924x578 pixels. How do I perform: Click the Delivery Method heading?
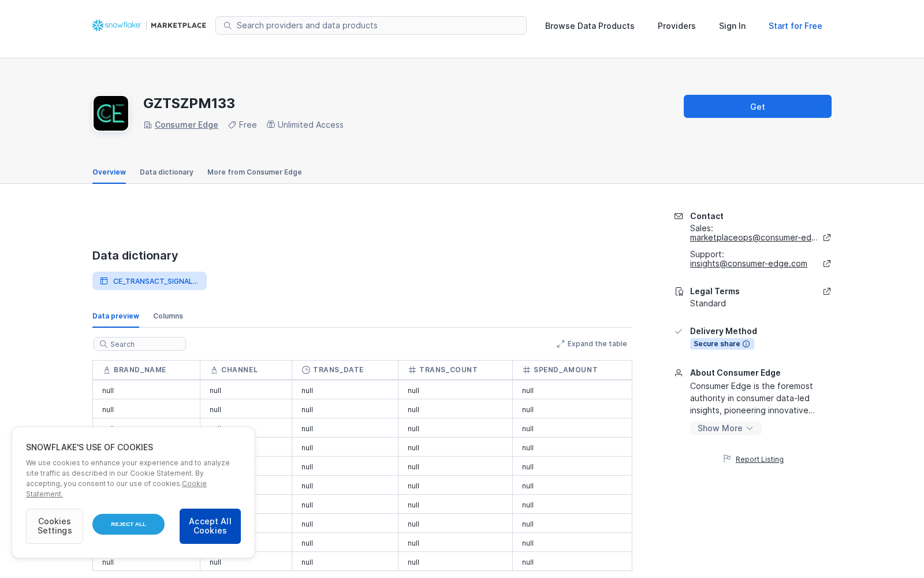pos(724,331)
